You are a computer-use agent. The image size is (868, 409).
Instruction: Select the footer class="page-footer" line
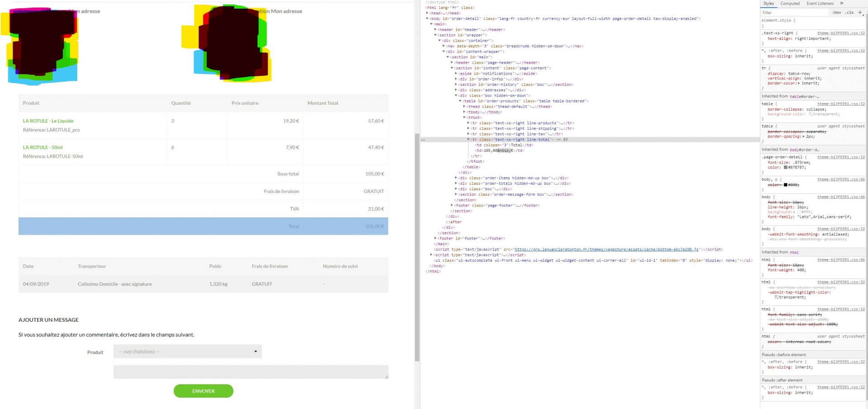coord(497,206)
